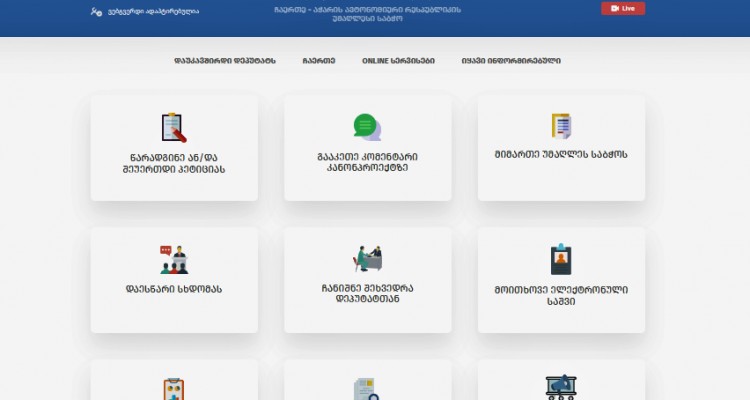Image resolution: width=750 pixels, height=400 pixels.
Task: Click the presentation board icon in the bottom-right card
Action: (x=561, y=387)
